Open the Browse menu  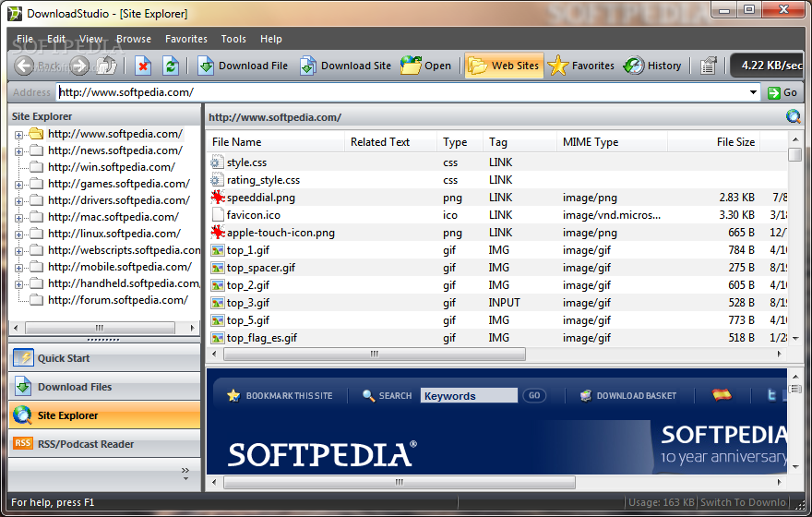134,39
